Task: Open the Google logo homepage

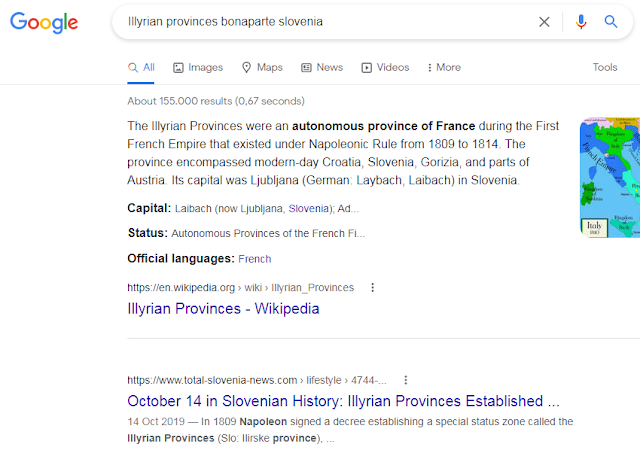Action: point(44,22)
